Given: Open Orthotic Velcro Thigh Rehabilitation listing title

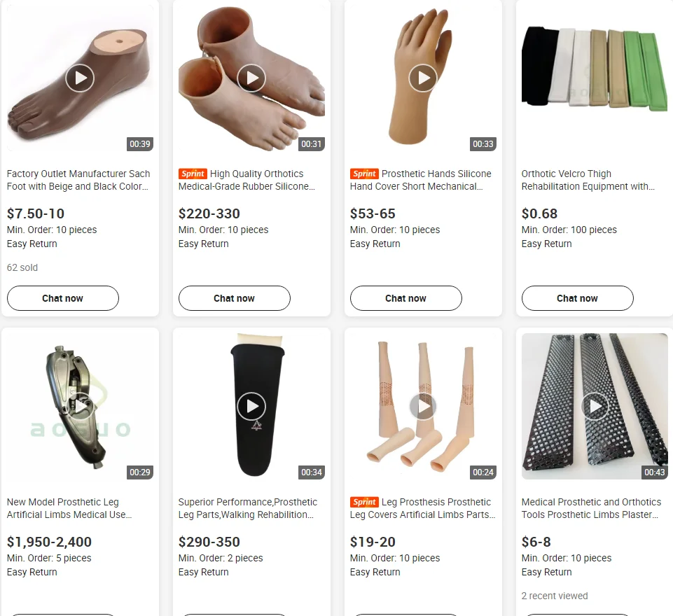Looking at the screenshot, I should click(588, 180).
